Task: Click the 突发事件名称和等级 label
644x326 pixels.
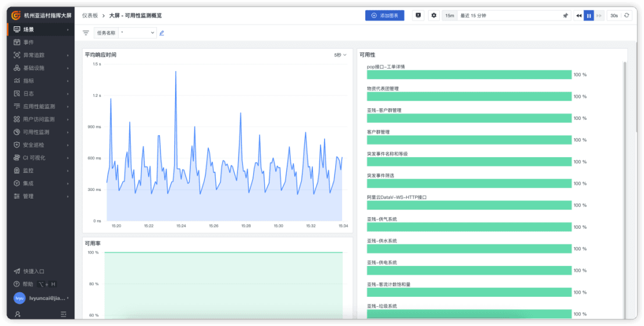Action: [x=387, y=154]
